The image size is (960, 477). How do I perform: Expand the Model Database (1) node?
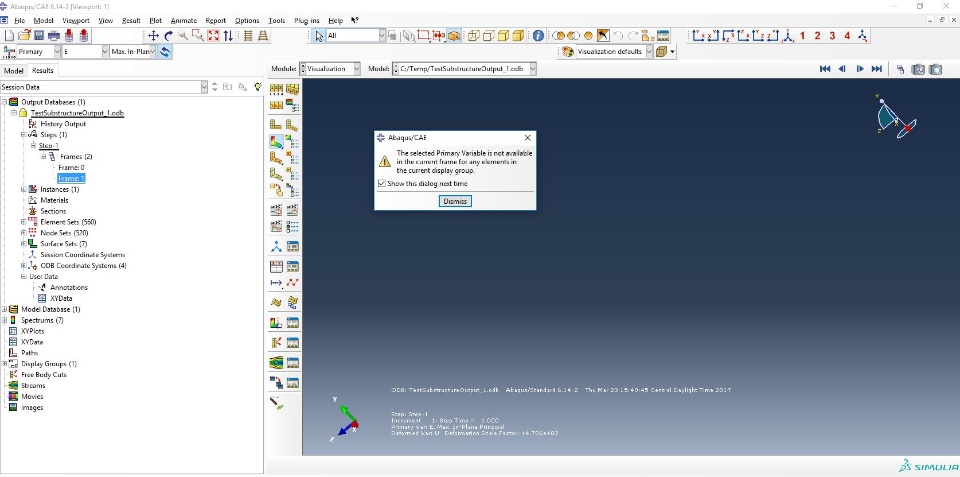4,309
